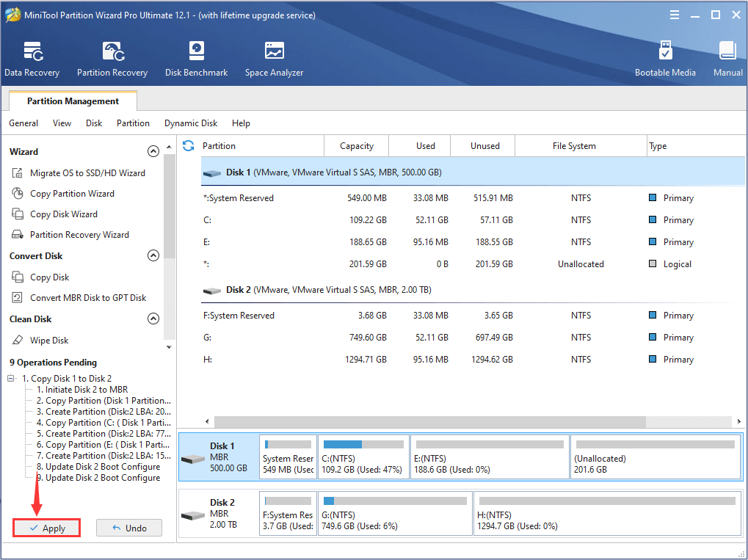Start the Copy Partition Wizard
The height and width of the screenshot is (560, 748).
(x=63, y=193)
